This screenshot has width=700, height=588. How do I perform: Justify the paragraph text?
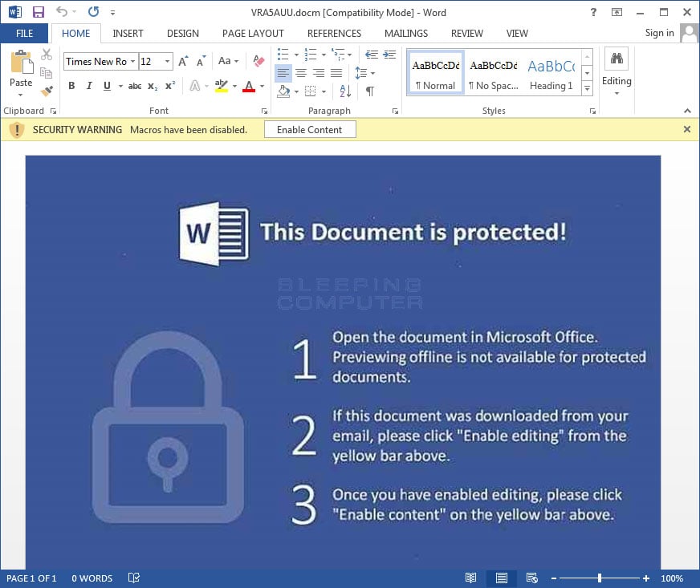336,73
